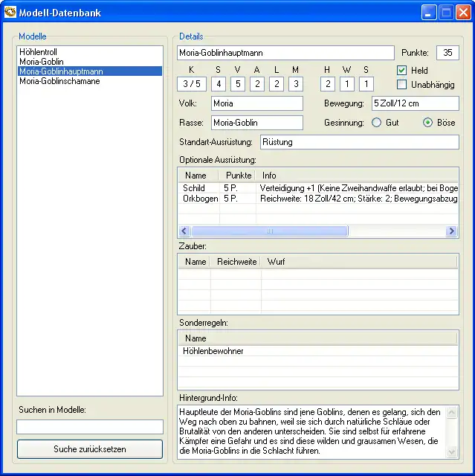
Task: Click the scroll-down arrow of Hintergrund-Info
Action: pyautogui.click(x=452, y=452)
